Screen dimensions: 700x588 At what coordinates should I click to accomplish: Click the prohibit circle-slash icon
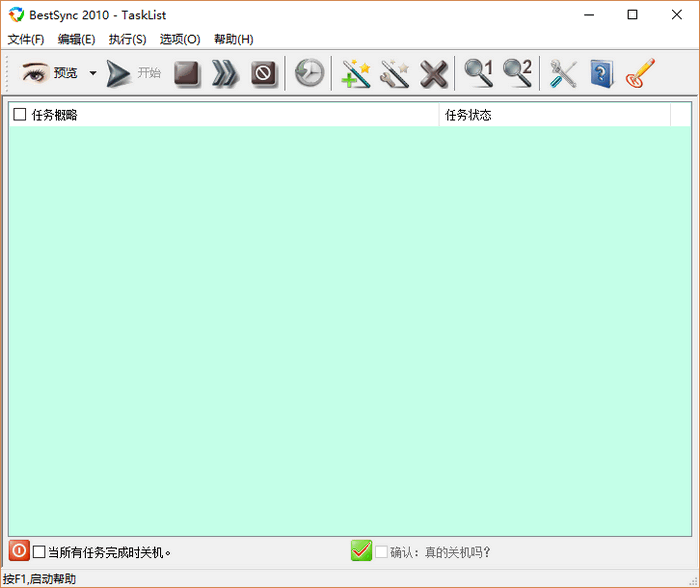263,73
